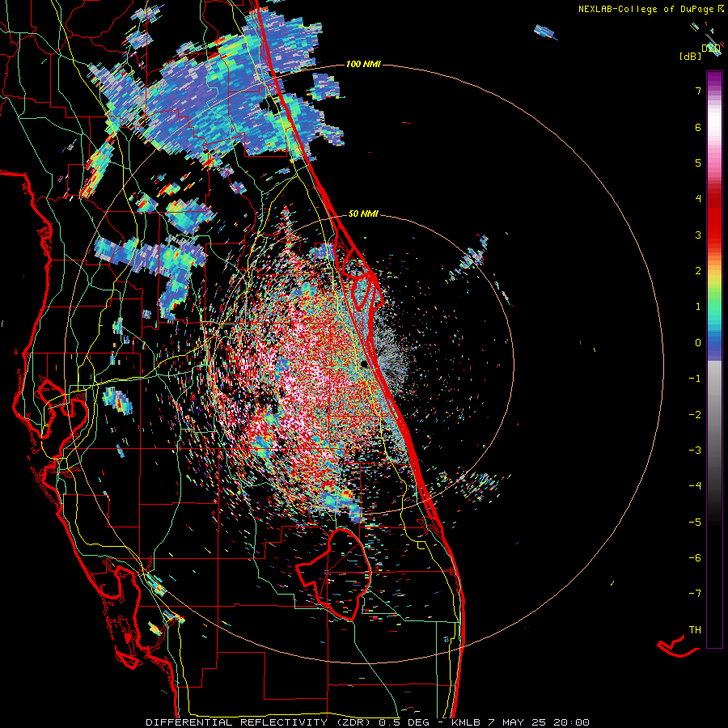Click the 3 value on color scale
Image resolution: width=728 pixels, height=728 pixels.
pyautogui.click(x=698, y=235)
